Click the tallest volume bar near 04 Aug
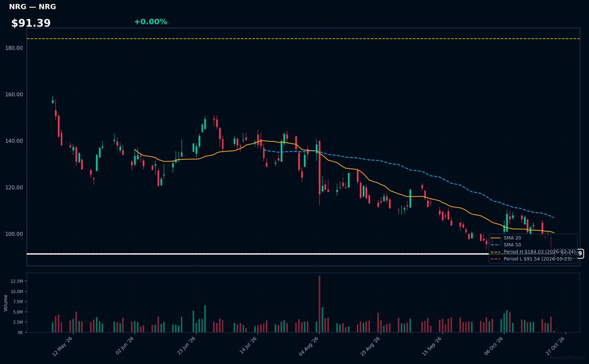Screen dimensions: 589x364 coord(319,304)
